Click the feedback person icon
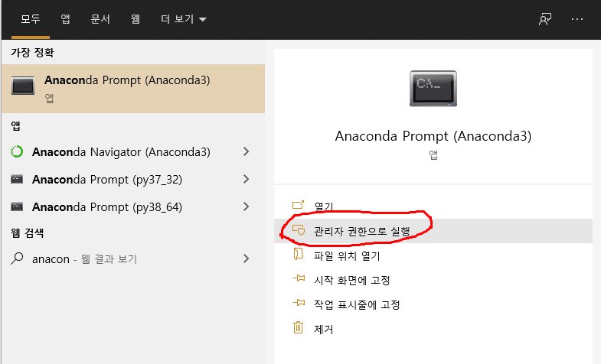This screenshot has width=601, height=364. (544, 19)
